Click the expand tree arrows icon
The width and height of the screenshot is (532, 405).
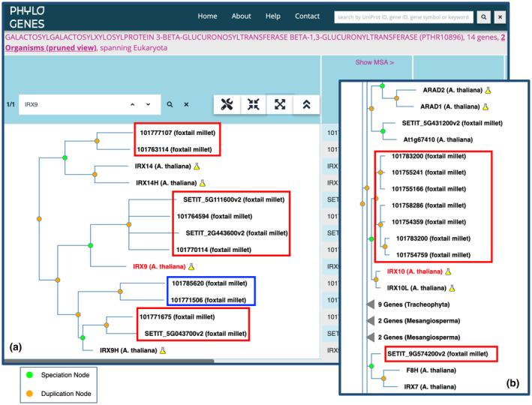pyautogui.click(x=278, y=105)
